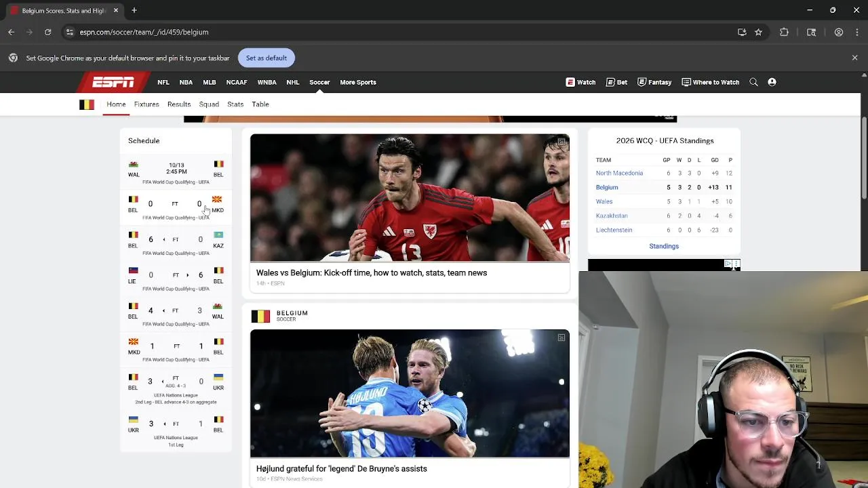Open MKD 1-1 BEL match result
The image size is (868, 488).
pyautogui.click(x=176, y=350)
